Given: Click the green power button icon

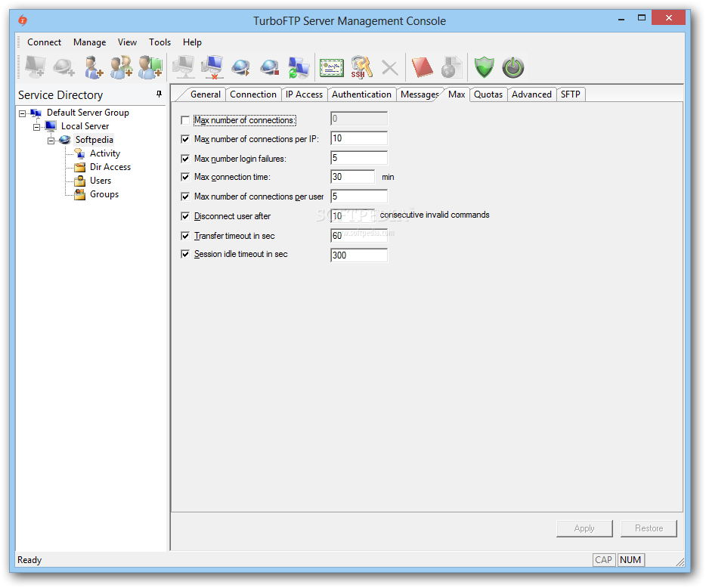Looking at the screenshot, I should 513,67.
